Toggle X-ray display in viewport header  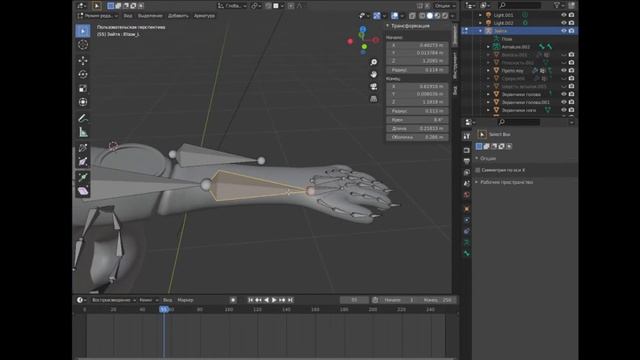(x=412, y=16)
